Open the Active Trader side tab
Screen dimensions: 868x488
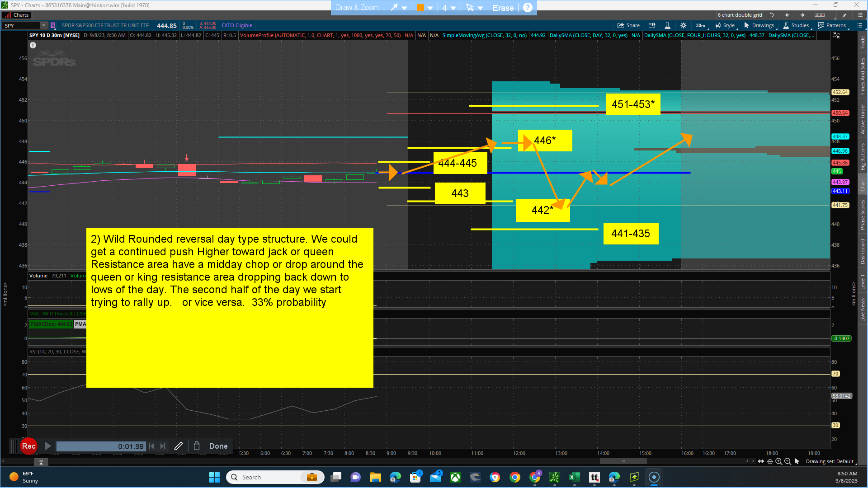point(863,118)
